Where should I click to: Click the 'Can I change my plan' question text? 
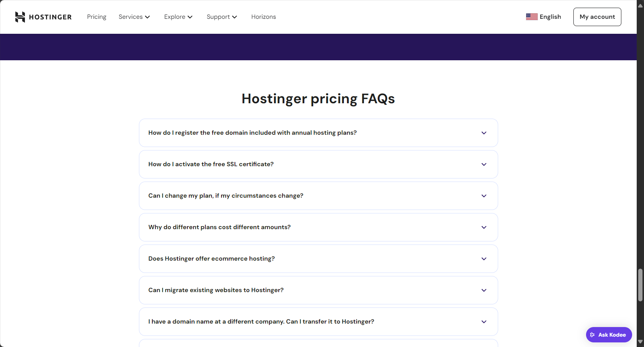(x=226, y=196)
